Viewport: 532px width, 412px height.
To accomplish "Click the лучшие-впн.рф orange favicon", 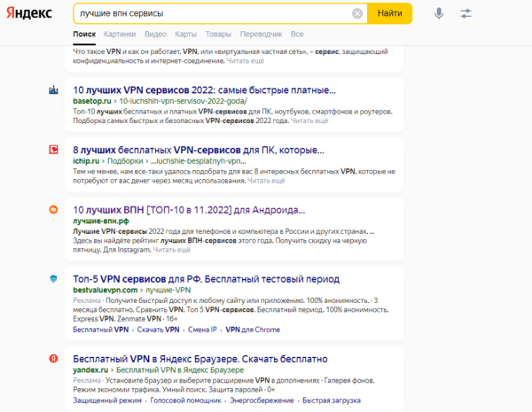I will point(53,210).
